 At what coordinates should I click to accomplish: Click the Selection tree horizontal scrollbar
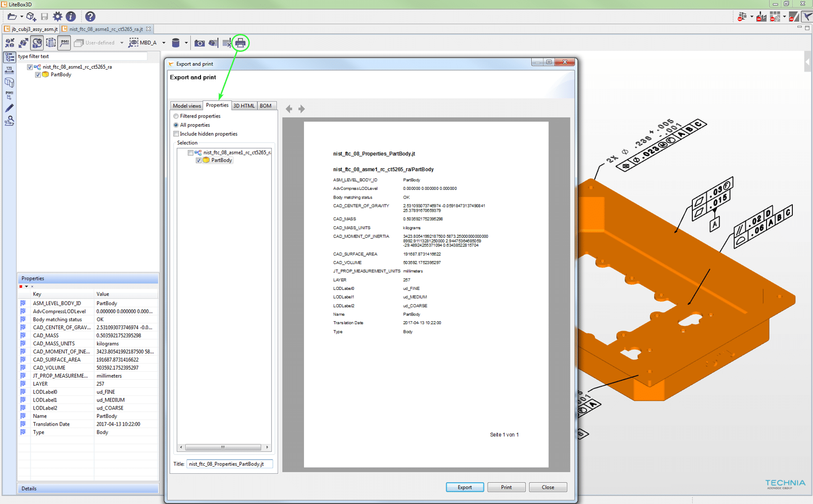224,447
